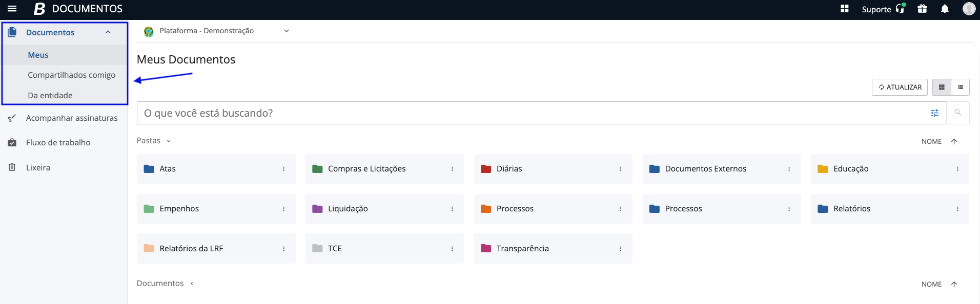Collapse the Pastas section
The image size is (980, 304).
click(x=169, y=141)
